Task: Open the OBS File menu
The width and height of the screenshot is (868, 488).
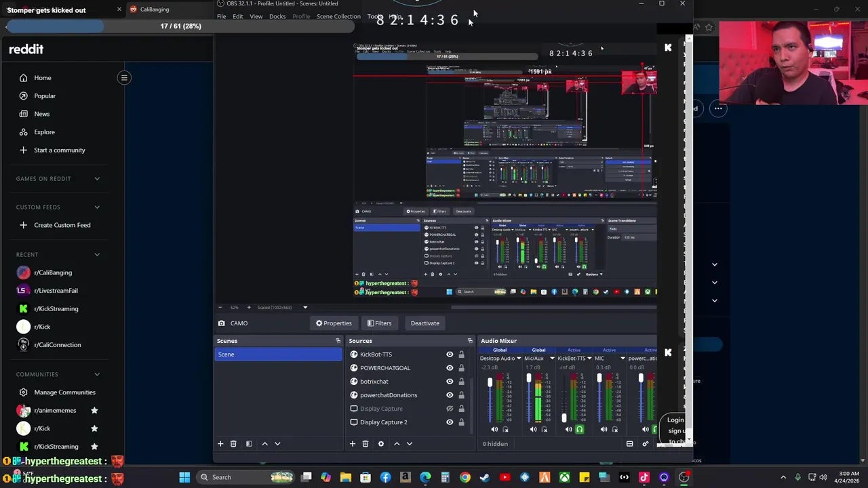Action: 221,16
